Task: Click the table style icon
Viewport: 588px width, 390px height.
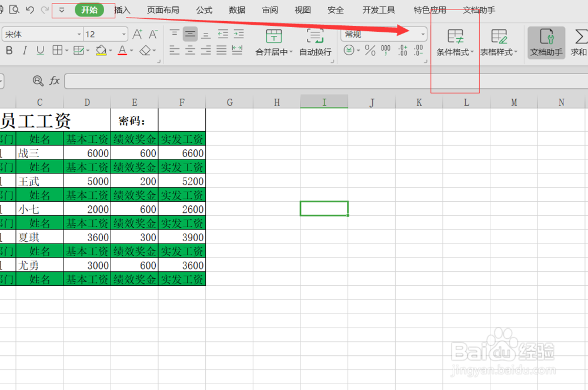Action: 499,36
